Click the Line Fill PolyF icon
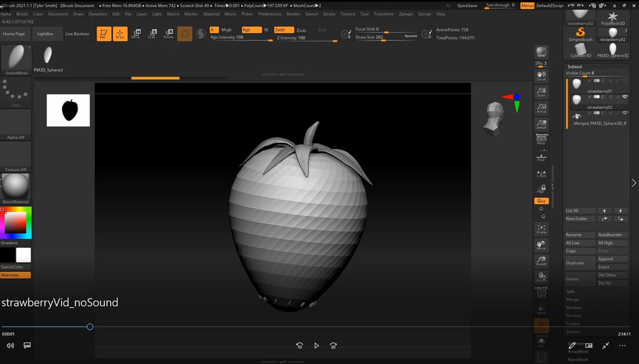The height and width of the screenshot is (364, 639). pos(541,292)
